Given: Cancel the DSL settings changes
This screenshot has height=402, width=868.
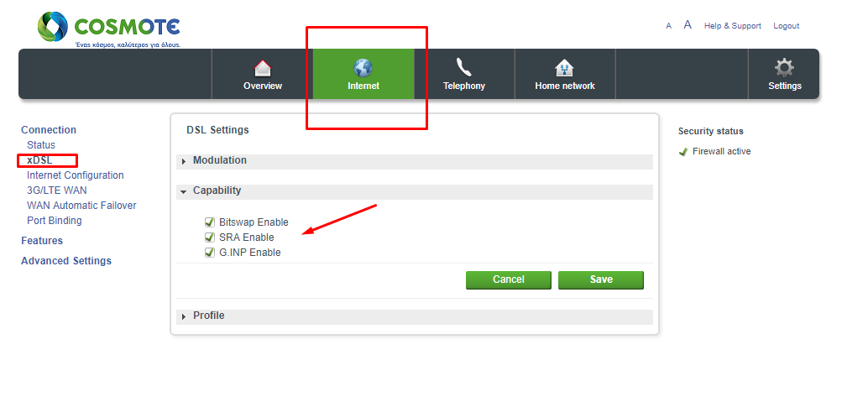Looking at the screenshot, I should click(508, 279).
